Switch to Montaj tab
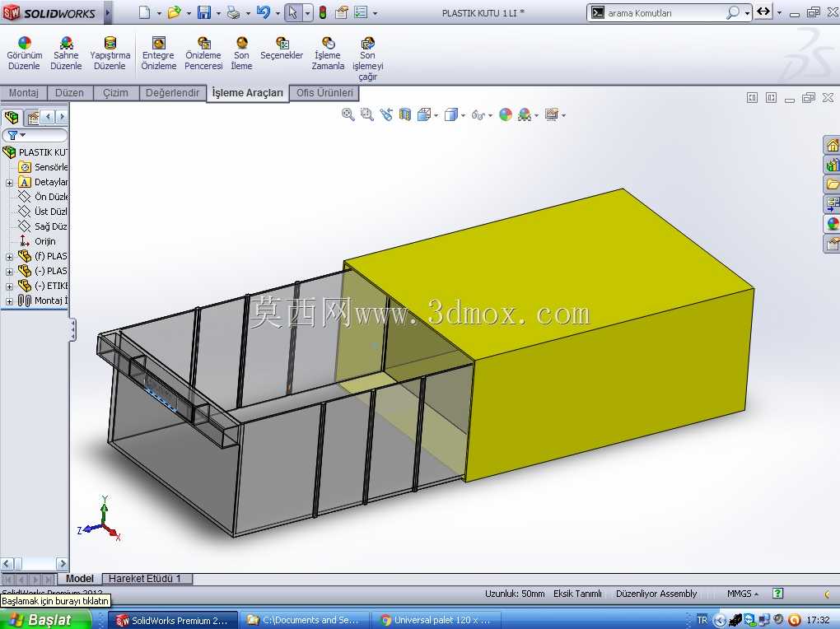This screenshot has height=629, width=840. (x=24, y=93)
